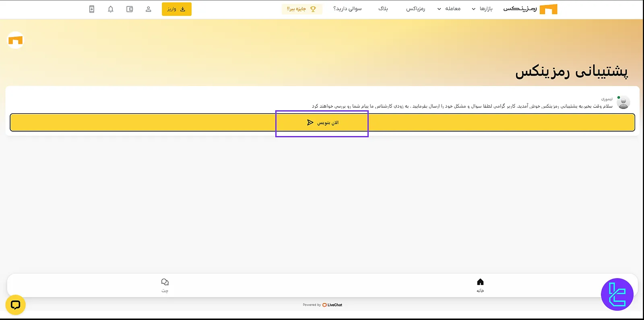Click the Ramzinex logo in header

530,9
